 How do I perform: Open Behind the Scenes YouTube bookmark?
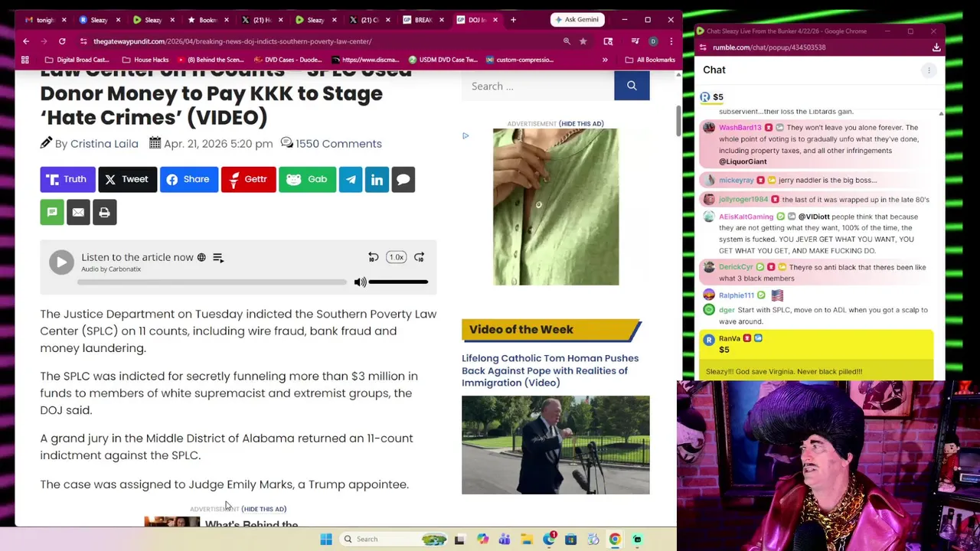coord(211,60)
